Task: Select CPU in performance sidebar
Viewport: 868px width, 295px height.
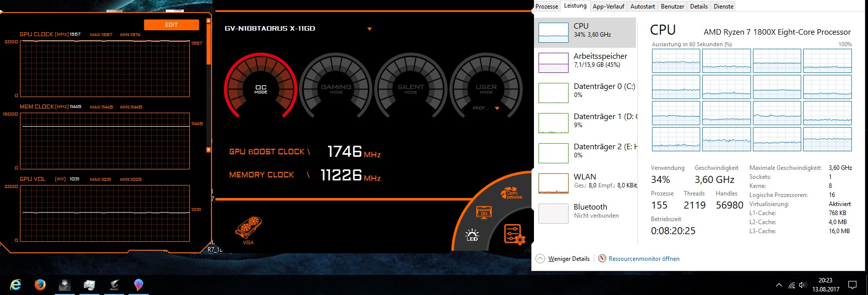Action: (585, 33)
